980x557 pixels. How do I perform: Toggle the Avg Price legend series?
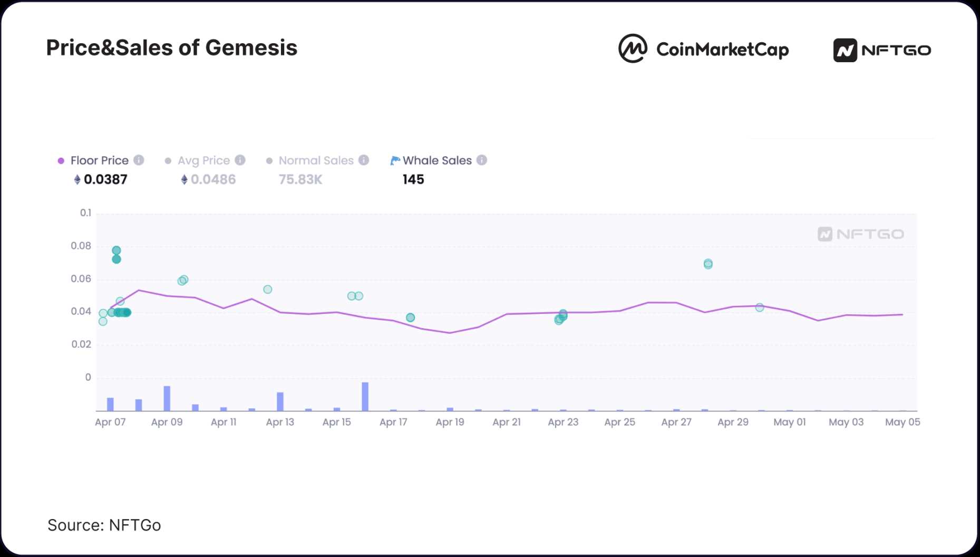(x=203, y=160)
